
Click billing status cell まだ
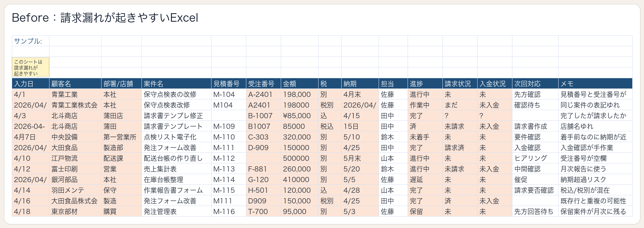point(460,105)
